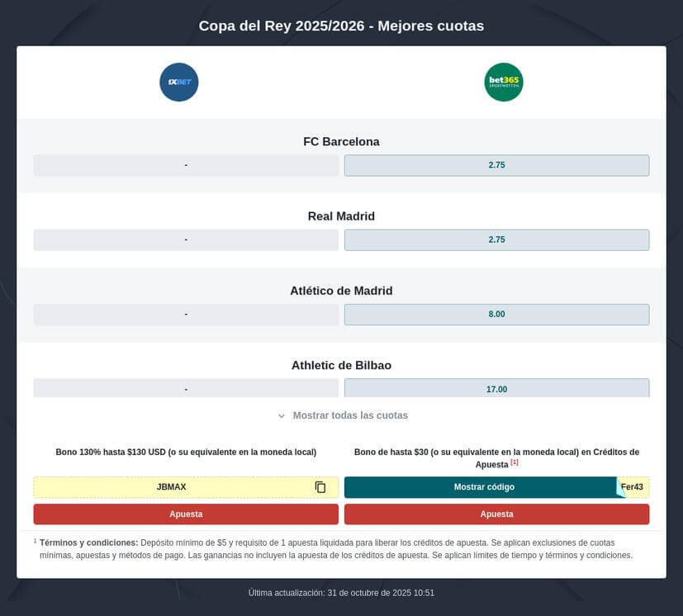Image resolution: width=683 pixels, height=616 pixels.
Task: Select bet365 odds 17.00 for Athletic de Bilbao
Action: pyautogui.click(x=496, y=388)
